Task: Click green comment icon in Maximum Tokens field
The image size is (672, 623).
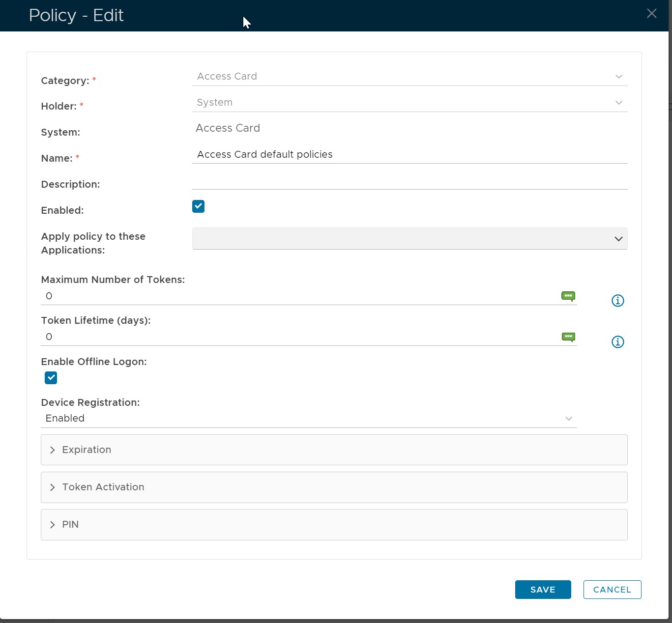Action: coord(568,296)
